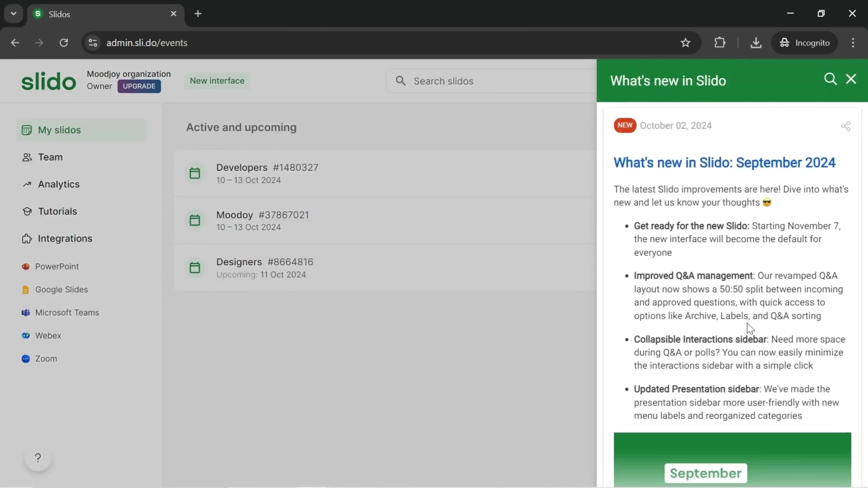Click the share icon on What's new panel
This screenshot has width=868, height=488.
[845, 126]
